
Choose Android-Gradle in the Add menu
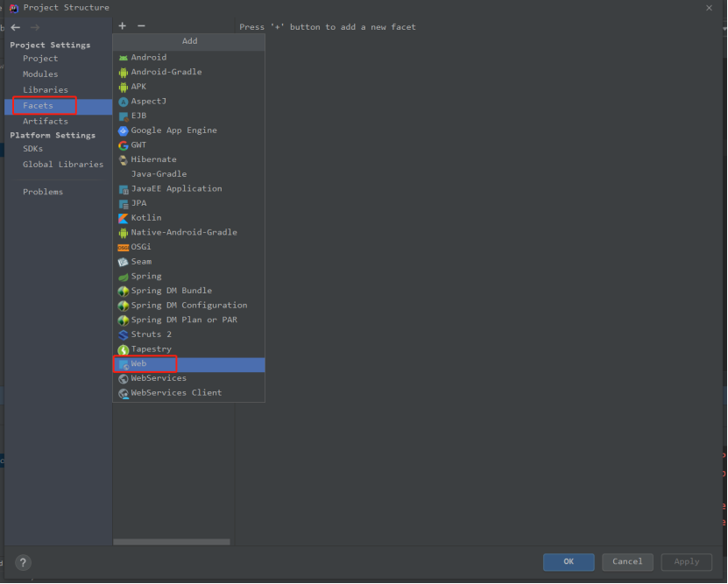(x=188, y=72)
